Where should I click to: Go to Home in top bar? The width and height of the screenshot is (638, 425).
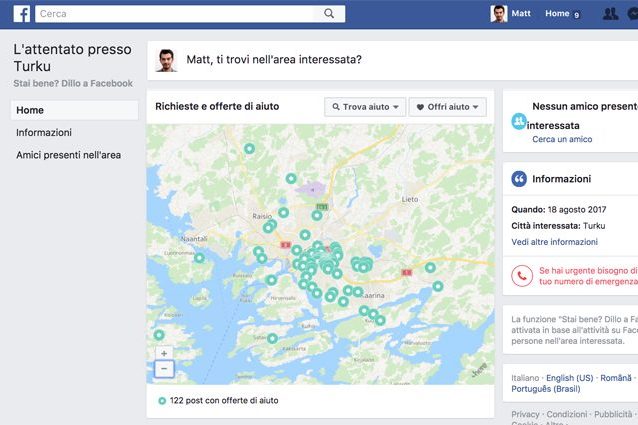pyautogui.click(x=557, y=13)
